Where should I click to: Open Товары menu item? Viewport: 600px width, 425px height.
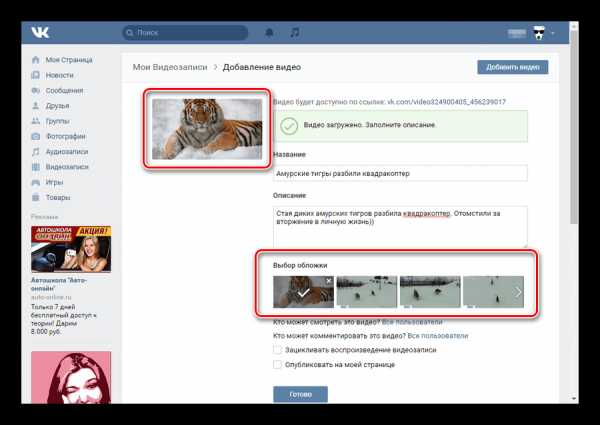point(58,197)
